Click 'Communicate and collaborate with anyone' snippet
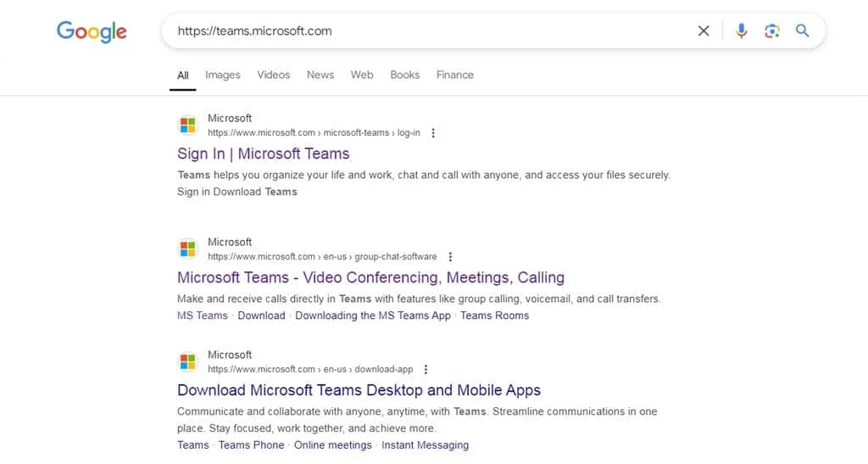868x464 pixels. (417, 420)
